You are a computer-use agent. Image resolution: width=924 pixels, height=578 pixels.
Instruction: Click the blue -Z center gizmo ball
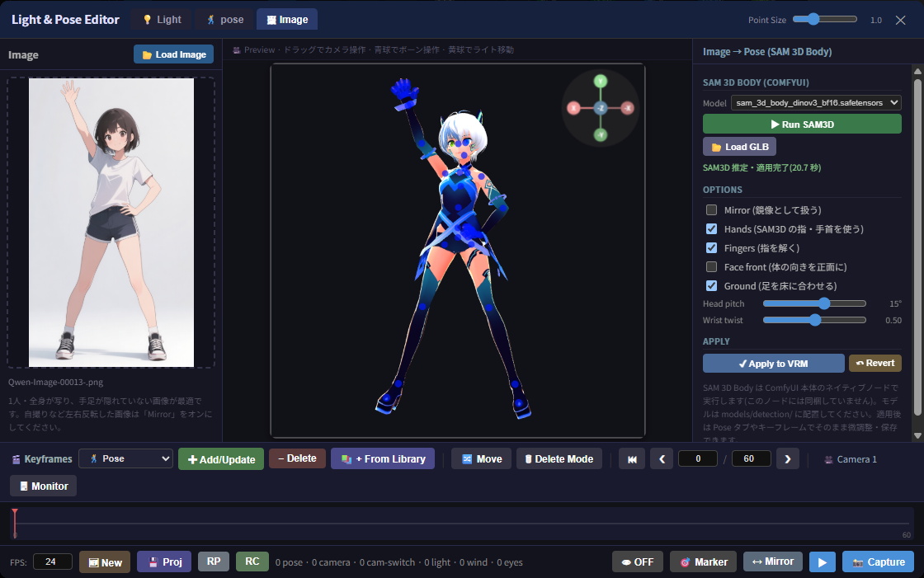tap(601, 108)
